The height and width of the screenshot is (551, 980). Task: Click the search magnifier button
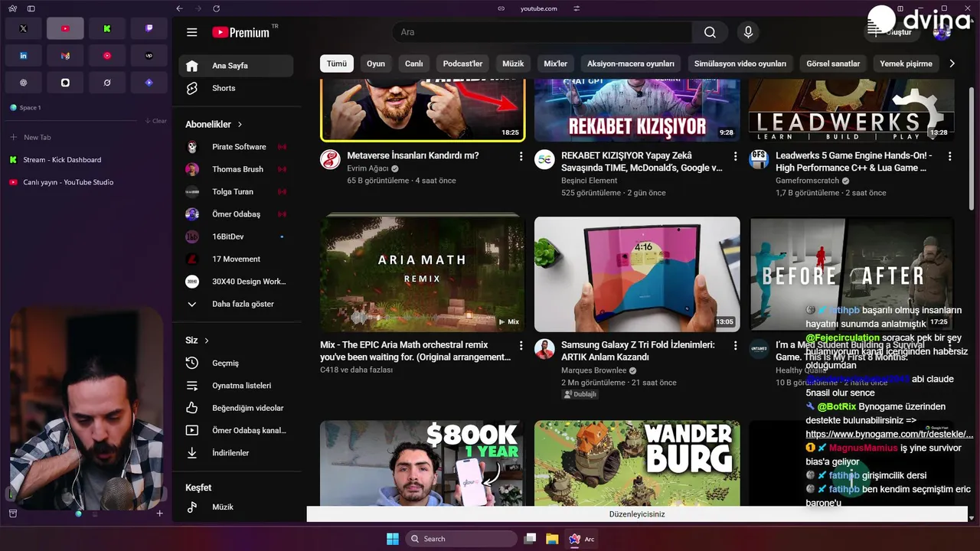tap(710, 32)
